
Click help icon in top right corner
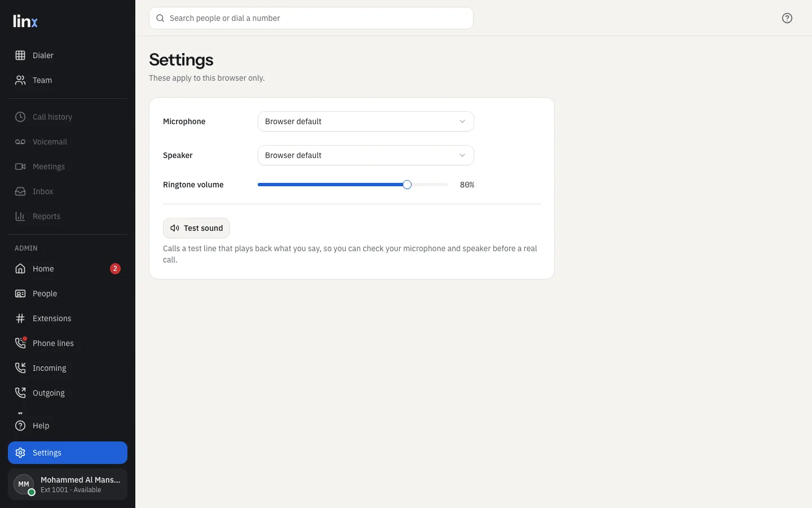[787, 18]
